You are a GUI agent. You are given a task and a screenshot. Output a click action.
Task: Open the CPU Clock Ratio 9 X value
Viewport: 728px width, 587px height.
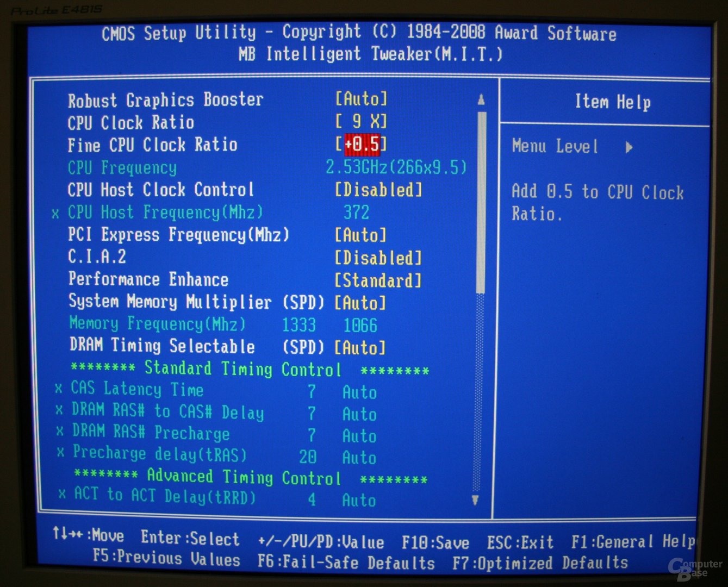[362, 121]
